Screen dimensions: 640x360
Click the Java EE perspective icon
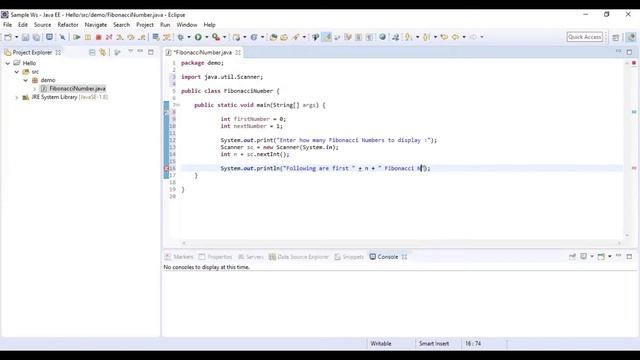pos(631,37)
